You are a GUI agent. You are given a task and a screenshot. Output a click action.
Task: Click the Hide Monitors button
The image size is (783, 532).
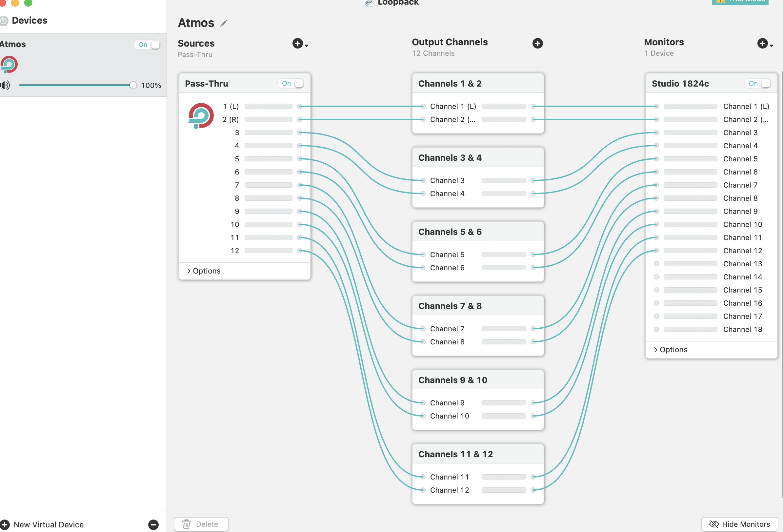click(x=739, y=524)
